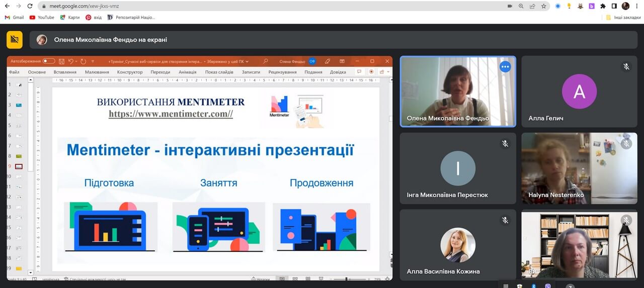Bookmark this page with the star icon

[544, 6]
